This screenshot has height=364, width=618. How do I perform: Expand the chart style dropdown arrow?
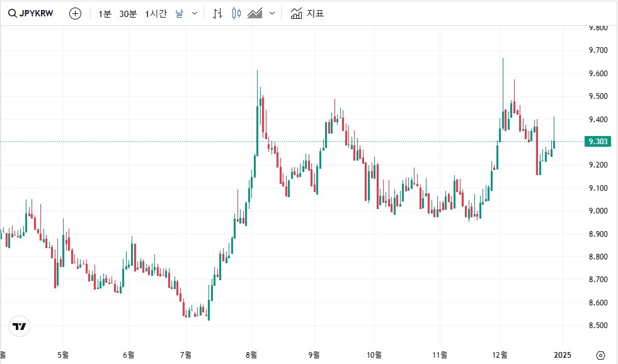click(x=272, y=13)
